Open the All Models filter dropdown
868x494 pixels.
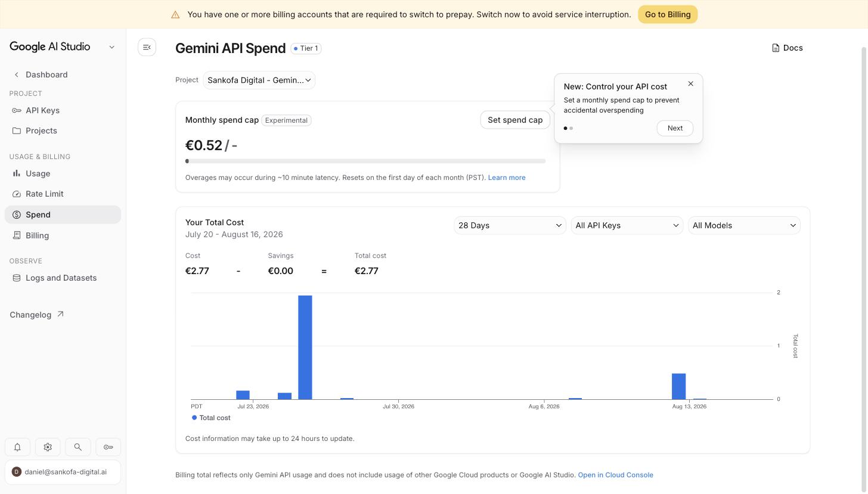click(744, 225)
